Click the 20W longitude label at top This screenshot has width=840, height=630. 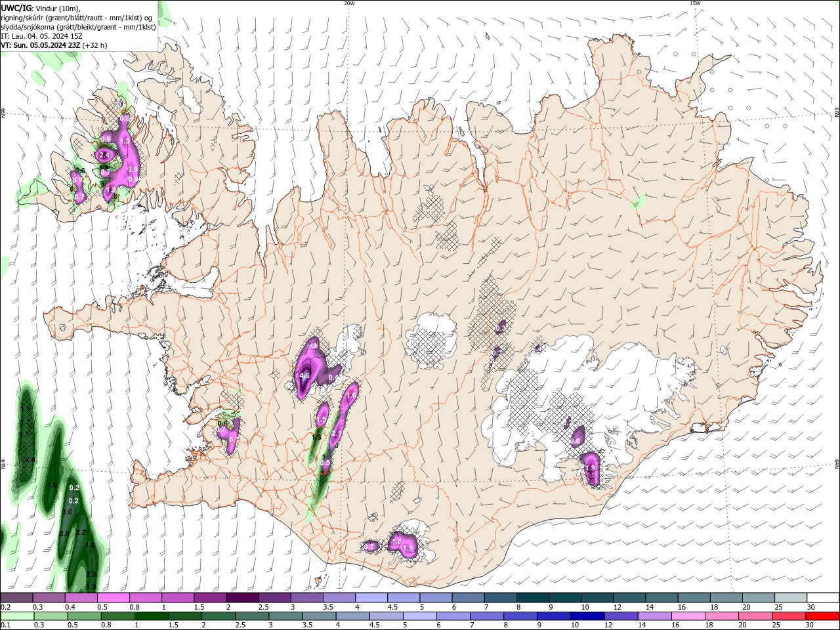[349, 3]
